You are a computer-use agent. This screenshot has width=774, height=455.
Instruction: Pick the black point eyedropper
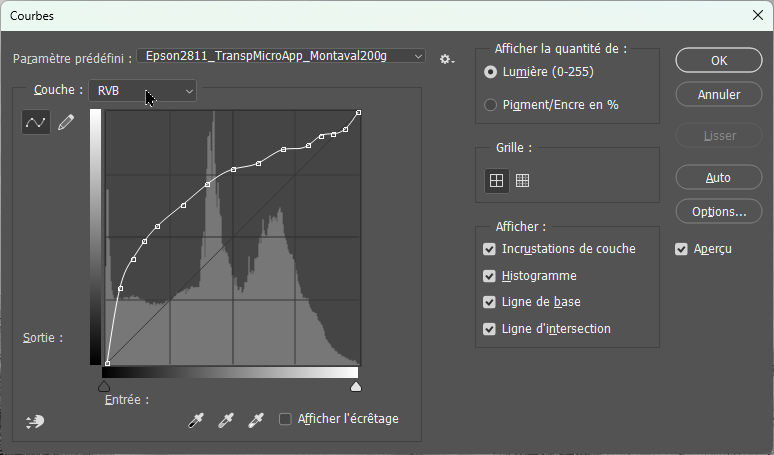[x=196, y=420]
